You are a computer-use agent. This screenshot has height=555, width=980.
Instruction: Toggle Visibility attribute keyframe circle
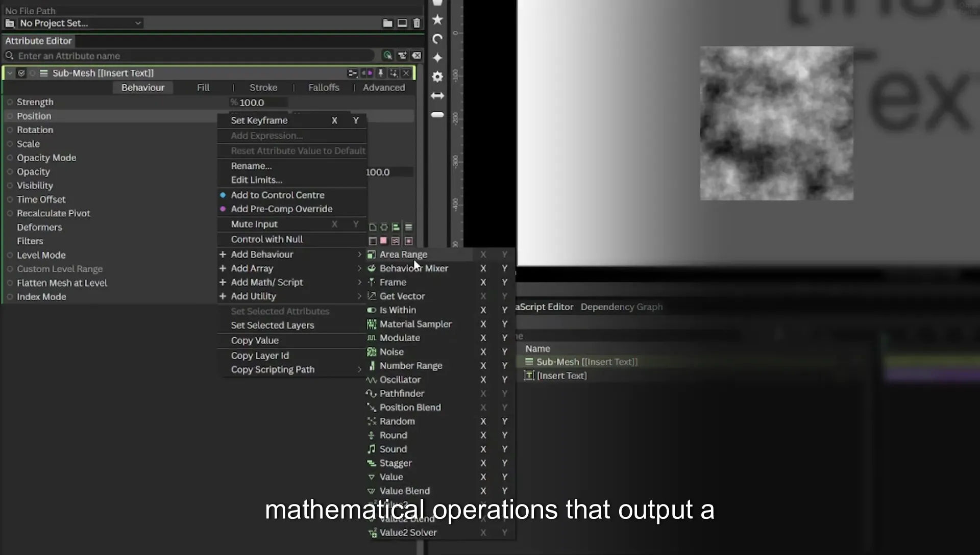point(10,186)
